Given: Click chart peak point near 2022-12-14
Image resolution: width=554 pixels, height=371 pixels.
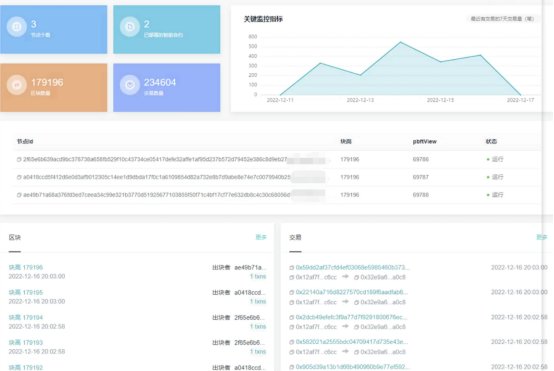Looking at the screenshot, I should (x=400, y=42).
